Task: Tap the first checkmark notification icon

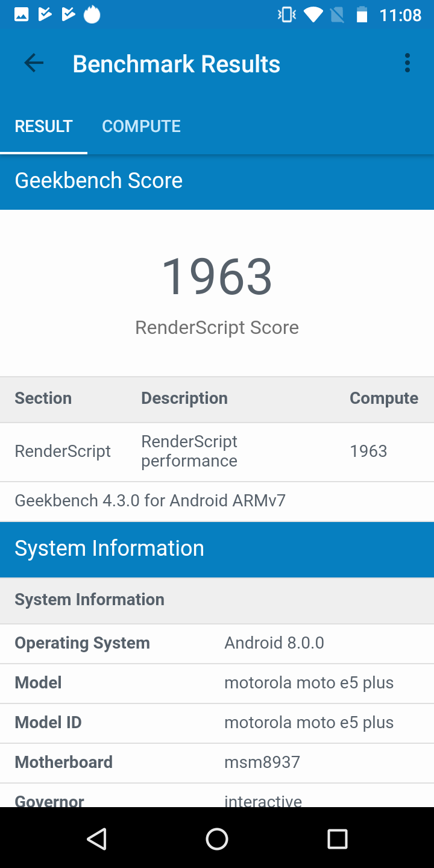Action: point(45,14)
